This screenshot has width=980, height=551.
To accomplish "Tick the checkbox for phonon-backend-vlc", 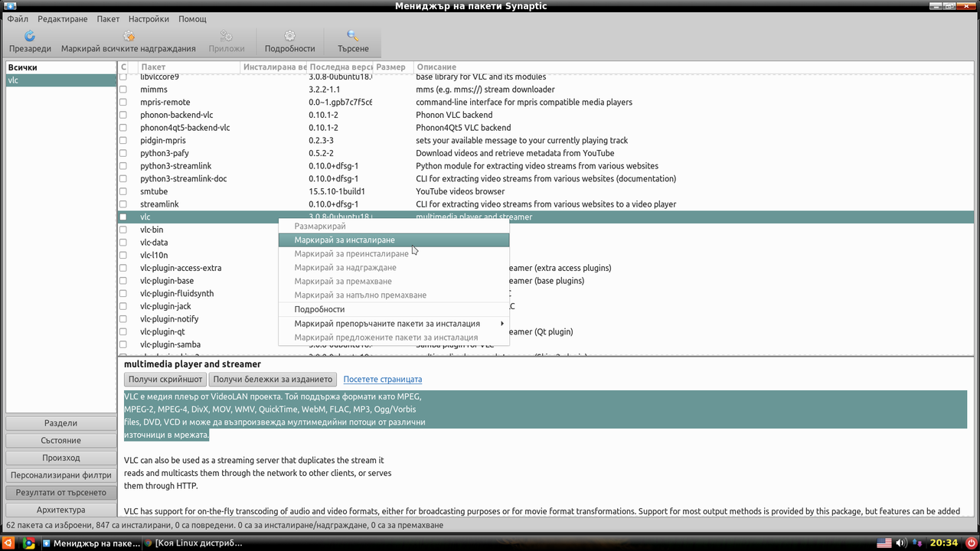I will tap(122, 115).
